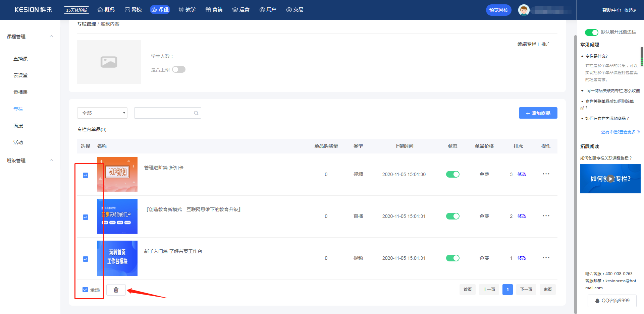Click the 修改 link for the 直播 row
Image resolution: width=644 pixels, height=314 pixels.
(x=522, y=216)
